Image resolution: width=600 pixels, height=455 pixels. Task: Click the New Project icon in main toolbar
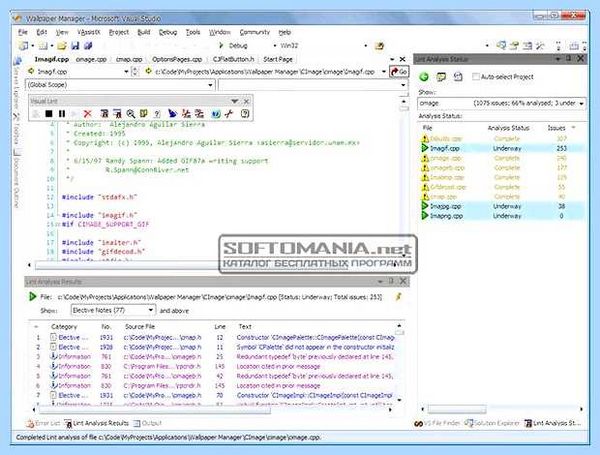[24, 46]
